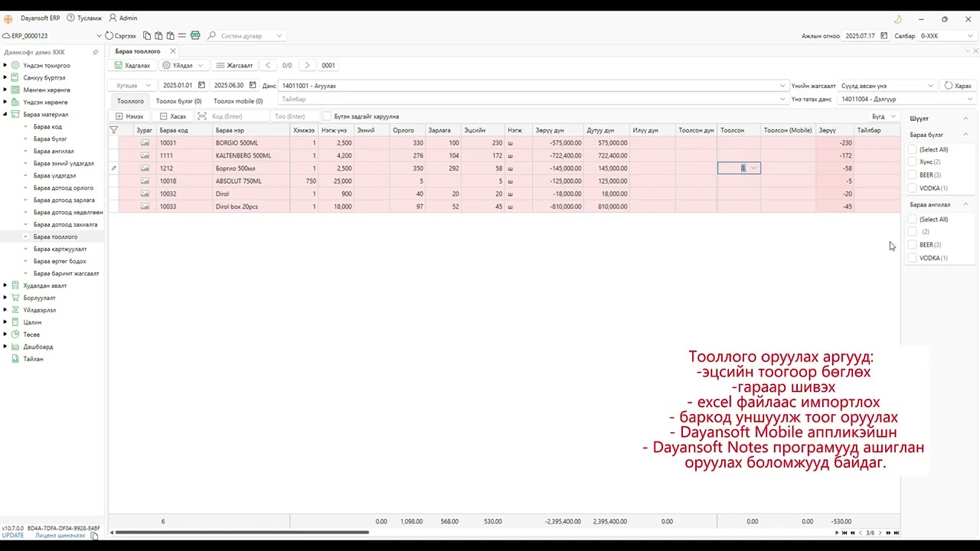
Task: Click the pencil edit icon on row 1212
Action: [x=113, y=168]
